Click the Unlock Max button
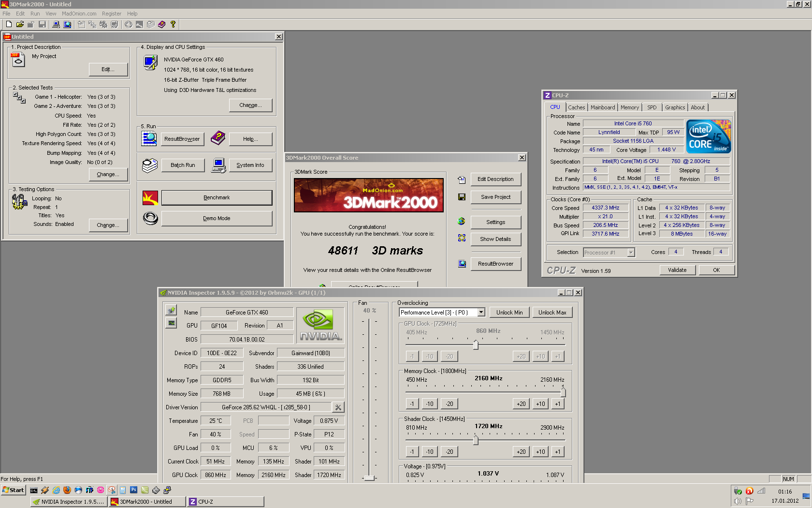 pos(552,313)
